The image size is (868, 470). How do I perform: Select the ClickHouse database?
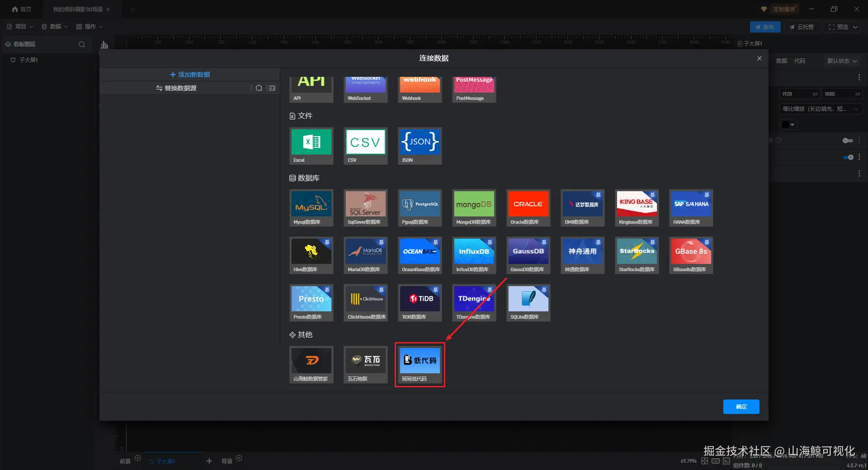pos(365,303)
